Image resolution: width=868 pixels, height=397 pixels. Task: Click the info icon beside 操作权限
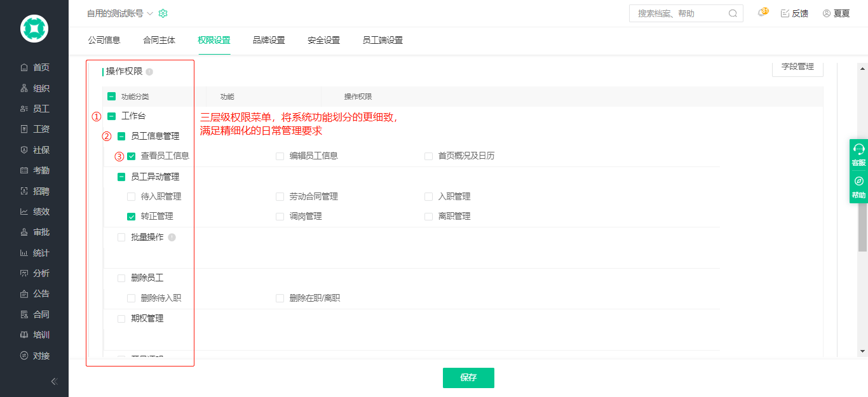[149, 72]
